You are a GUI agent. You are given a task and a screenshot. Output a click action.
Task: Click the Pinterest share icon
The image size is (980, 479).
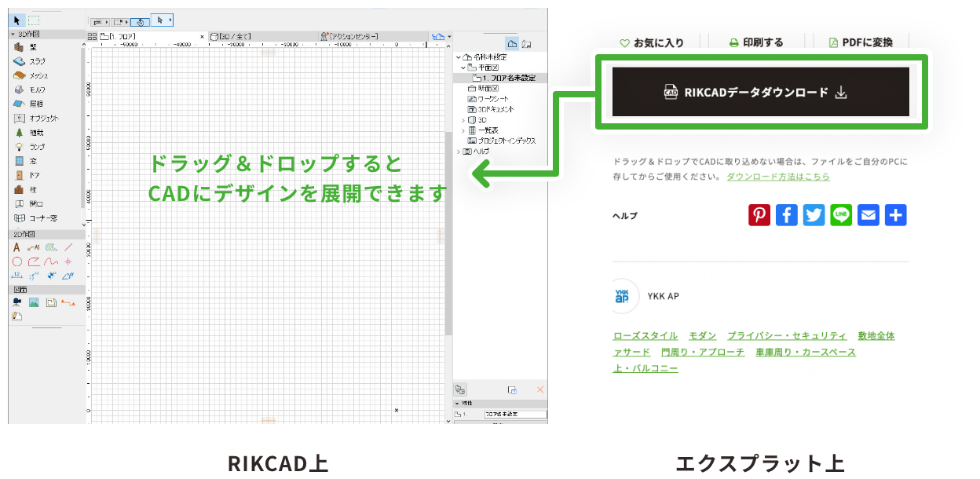[759, 215]
